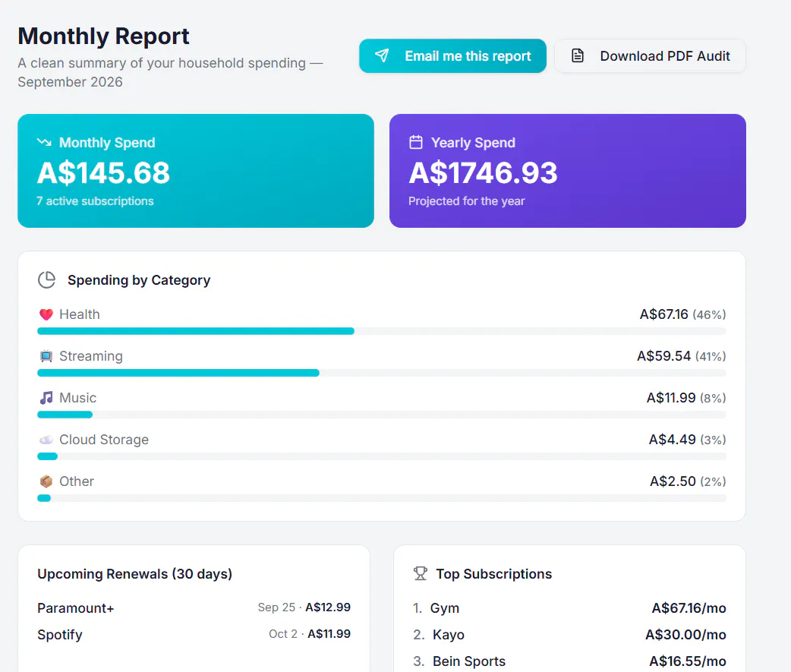Click the cloud icon next to Cloud Storage
Viewport: 791px width, 672px height.
pyautogui.click(x=46, y=440)
